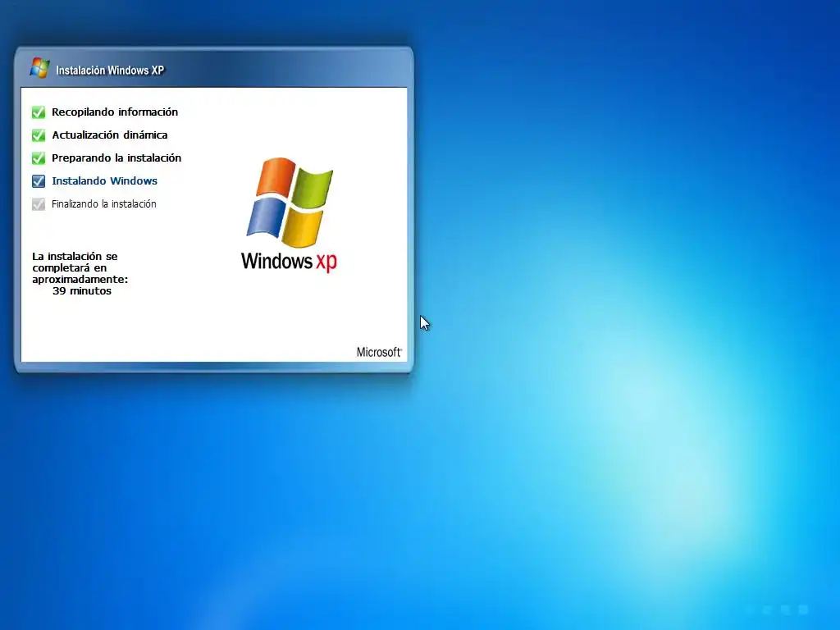The height and width of the screenshot is (630, 840).
Task: Click the green check beside Preparando la instalación
Action: click(x=39, y=158)
